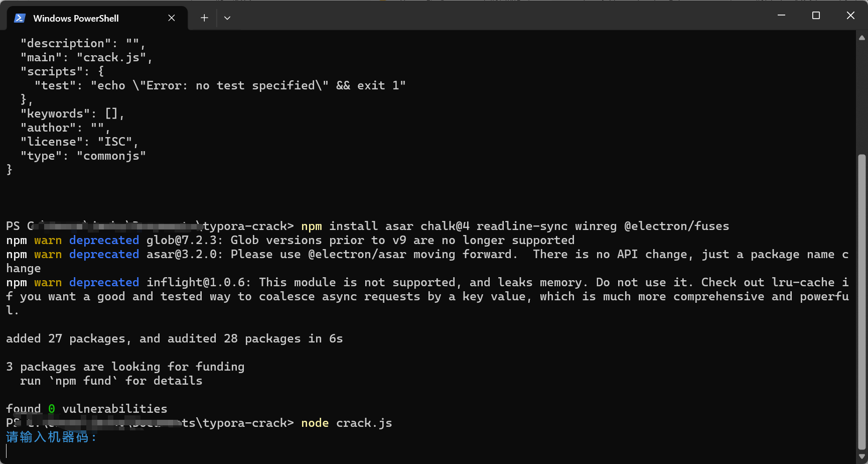868x464 pixels.
Task: Click the scrollbar up arrow
Action: click(x=862, y=38)
